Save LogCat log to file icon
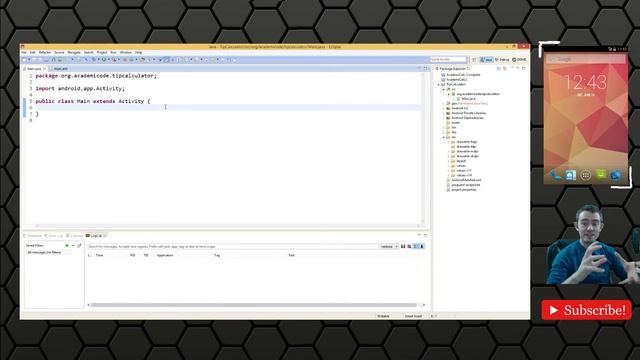 [403, 247]
